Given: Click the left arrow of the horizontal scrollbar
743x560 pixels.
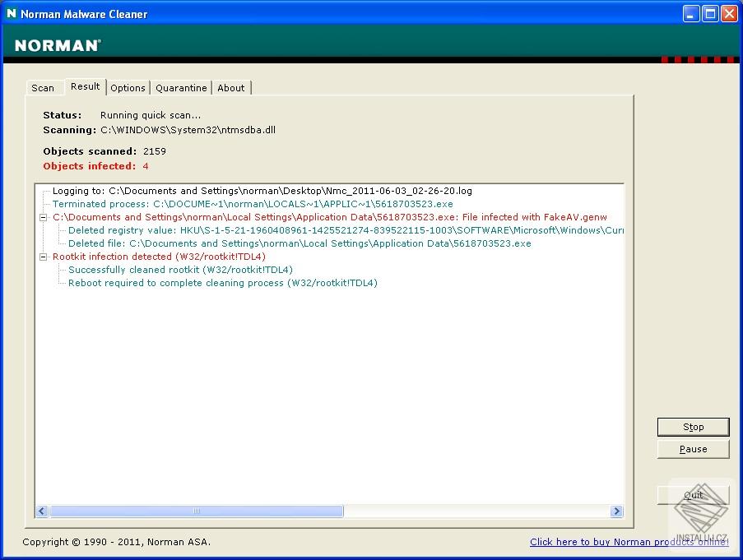Looking at the screenshot, I should (42, 511).
